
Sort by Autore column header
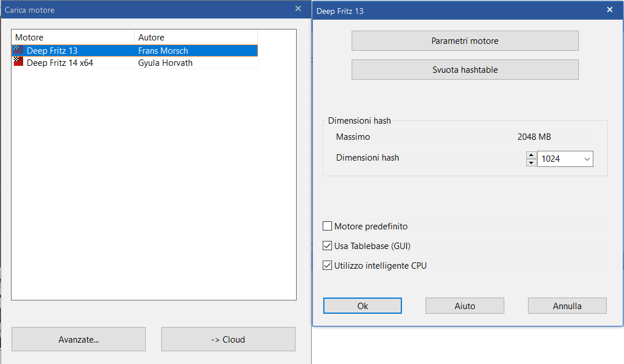196,38
